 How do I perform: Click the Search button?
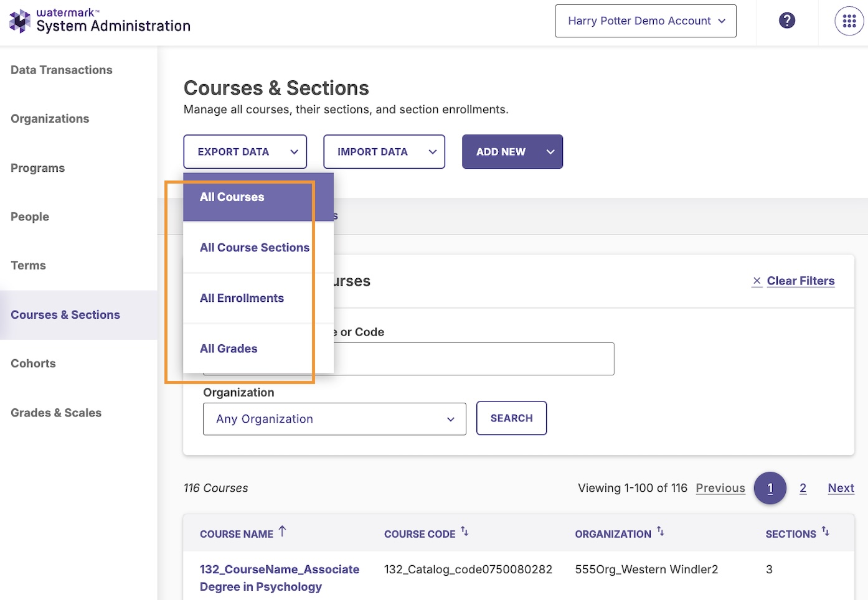[511, 418]
